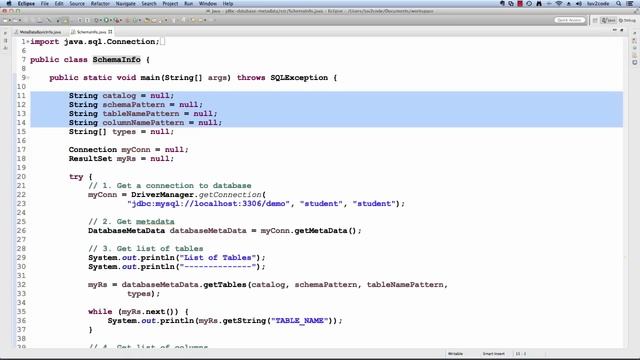640x360 pixels.
Task: Open the Project menu
Action: coord(170,4)
